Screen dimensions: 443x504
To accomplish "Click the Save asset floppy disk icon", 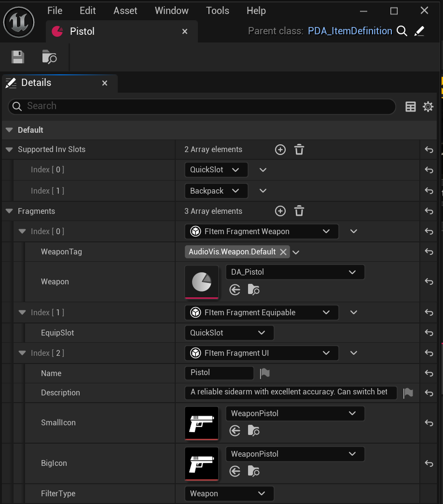I will coord(18,57).
